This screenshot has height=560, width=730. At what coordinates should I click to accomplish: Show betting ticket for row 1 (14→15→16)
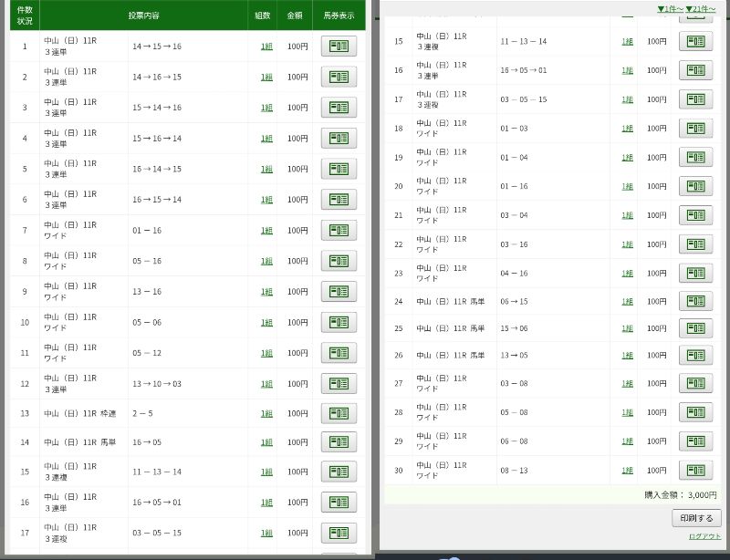339,47
